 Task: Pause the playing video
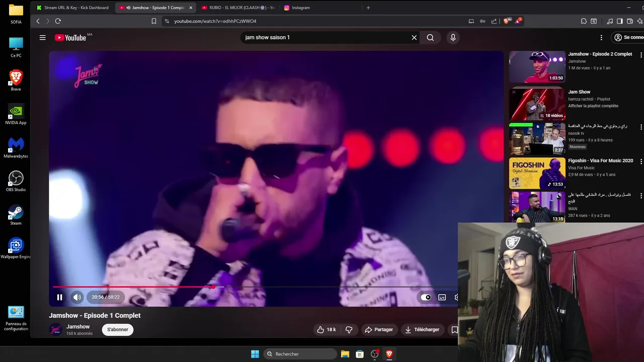tap(59, 297)
